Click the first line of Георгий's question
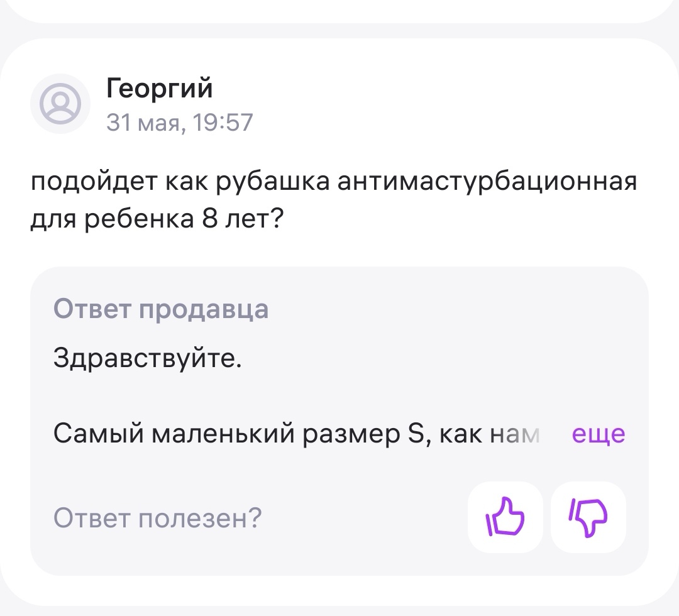This screenshot has height=616, width=679. (x=333, y=183)
